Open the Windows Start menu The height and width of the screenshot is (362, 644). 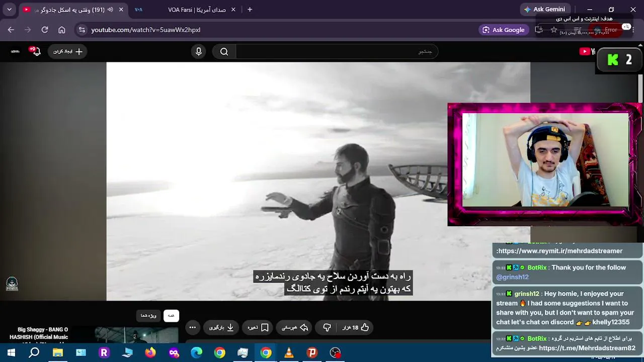(x=11, y=353)
